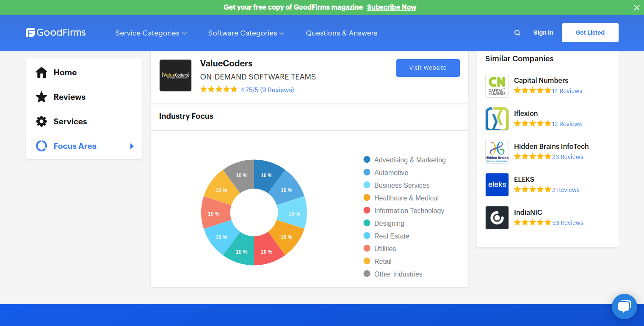
Task: Open Subscribe Now in the banner
Action: (x=391, y=7)
